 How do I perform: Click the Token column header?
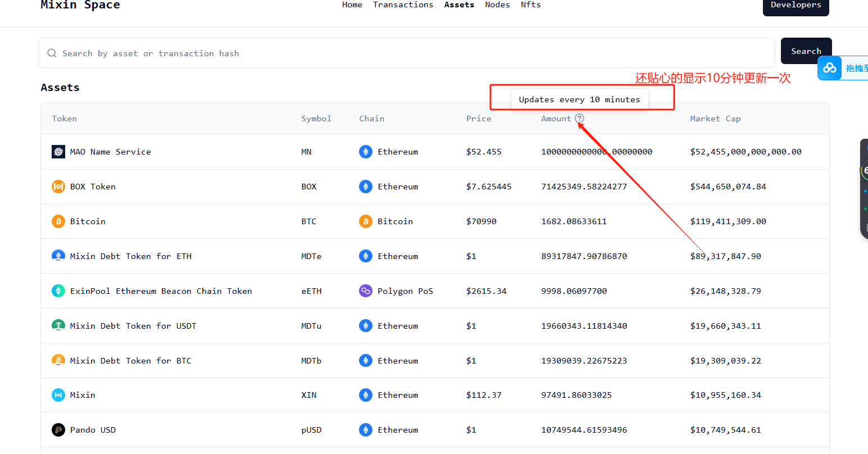tap(65, 119)
